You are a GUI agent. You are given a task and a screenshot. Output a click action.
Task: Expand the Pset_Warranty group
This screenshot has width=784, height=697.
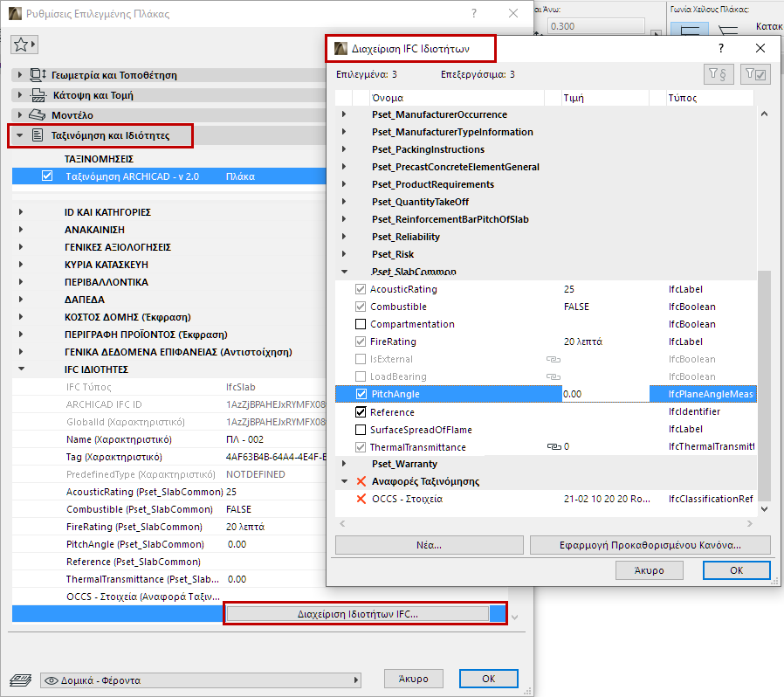point(344,464)
